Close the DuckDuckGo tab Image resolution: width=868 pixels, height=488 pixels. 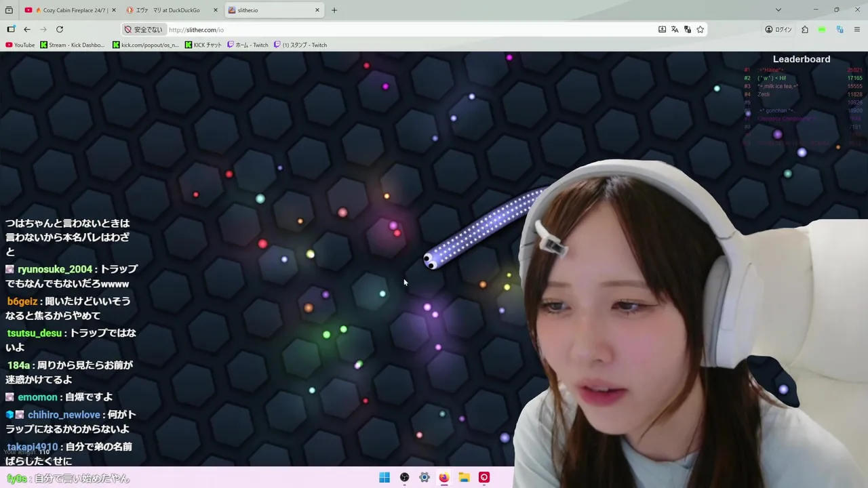pos(215,10)
